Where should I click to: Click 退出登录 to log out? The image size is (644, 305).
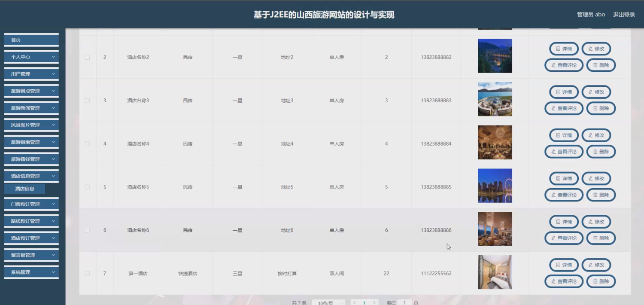coord(624,15)
